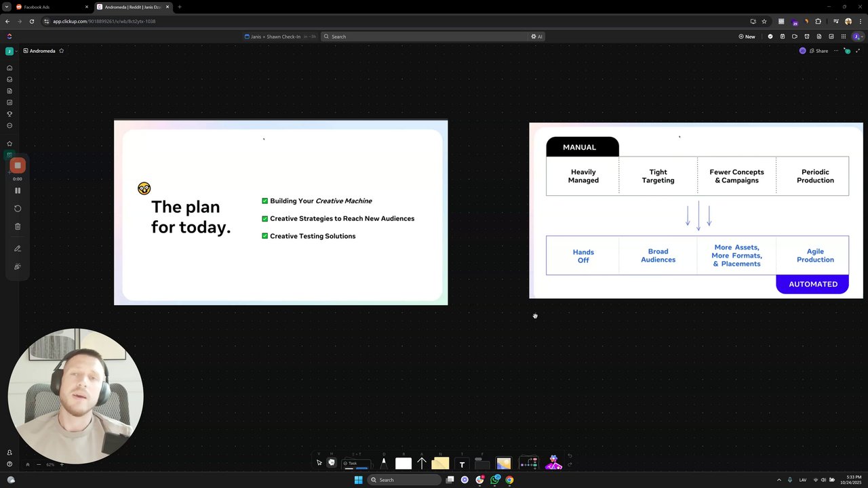Favorite the Andromeda whiteboard
The height and width of the screenshot is (488, 868).
[x=61, y=51]
